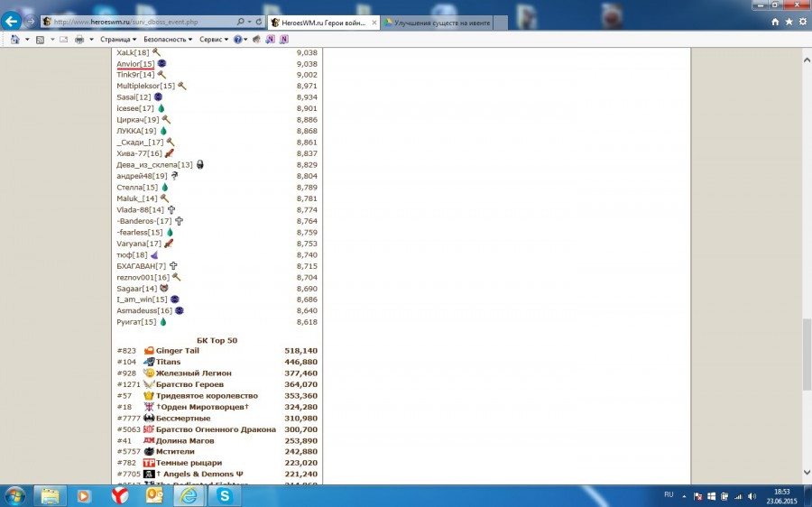The height and width of the screenshot is (507, 812).
Task: Click the Read mail icon
Action: click(x=64, y=40)
